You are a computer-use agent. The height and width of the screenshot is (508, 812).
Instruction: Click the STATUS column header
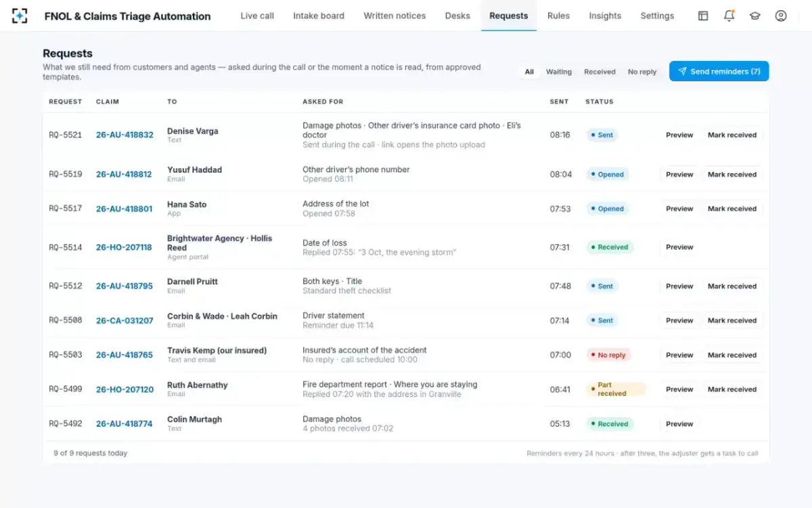pyautogui.click(x=600, y=102)
